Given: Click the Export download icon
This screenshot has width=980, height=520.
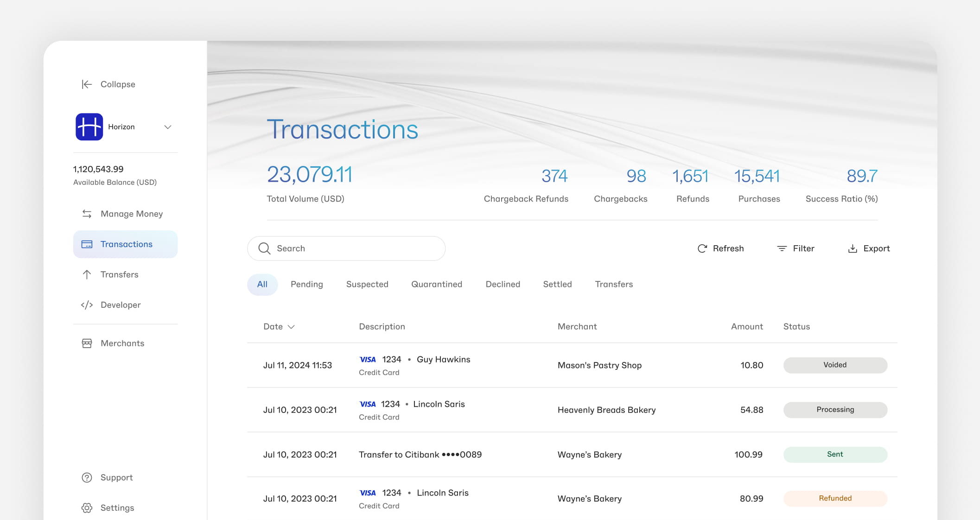Looking at the screenshot, I should (x=852, y=248).
